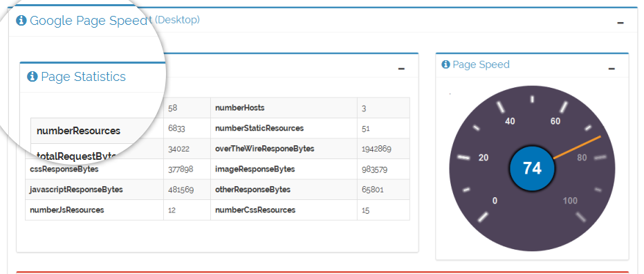The width and height of the screenshot is (644, 274).
Task: Click the overTheWireResponeBytes value 1942869
Action: 376,149
